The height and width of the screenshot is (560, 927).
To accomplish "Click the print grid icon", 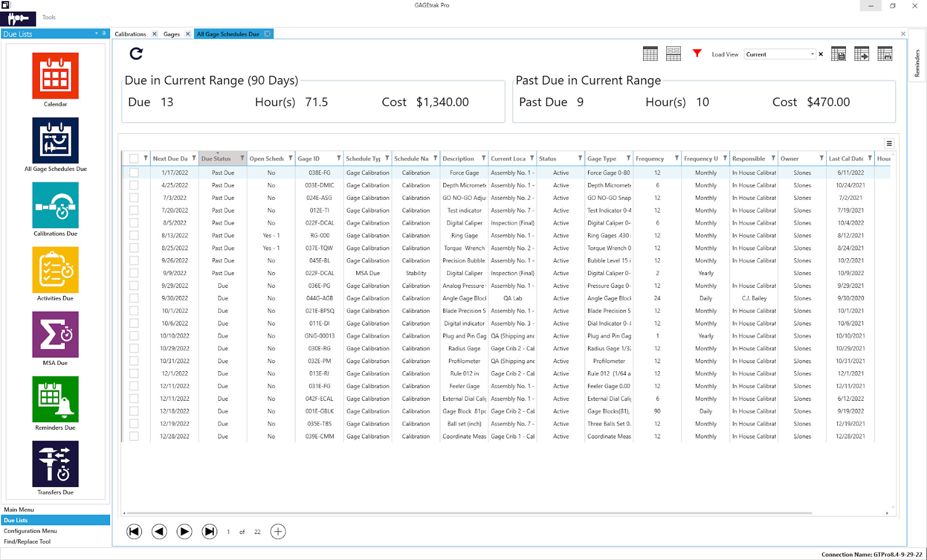I will (x=885, y=53).
